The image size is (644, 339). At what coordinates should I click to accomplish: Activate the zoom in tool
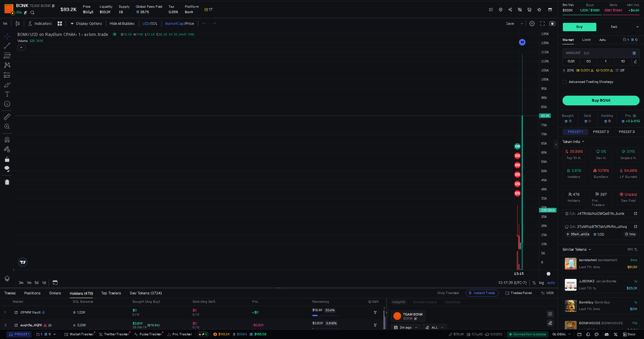pos(7,126)
